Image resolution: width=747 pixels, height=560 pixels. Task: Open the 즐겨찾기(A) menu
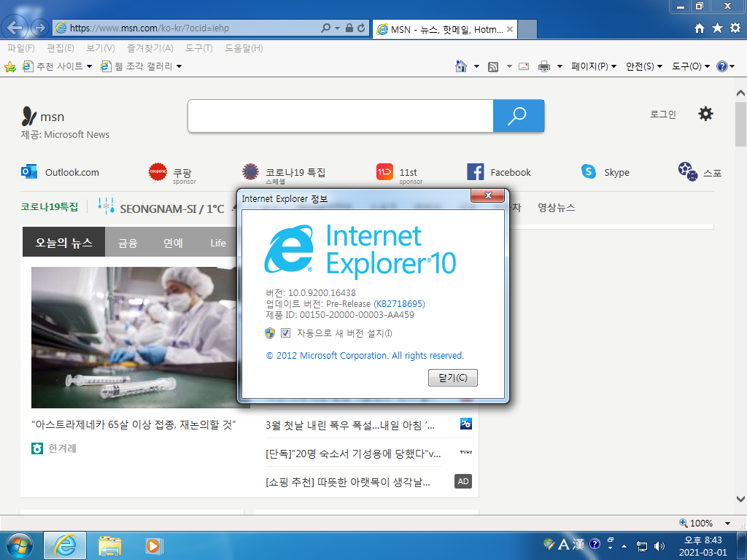150,48
